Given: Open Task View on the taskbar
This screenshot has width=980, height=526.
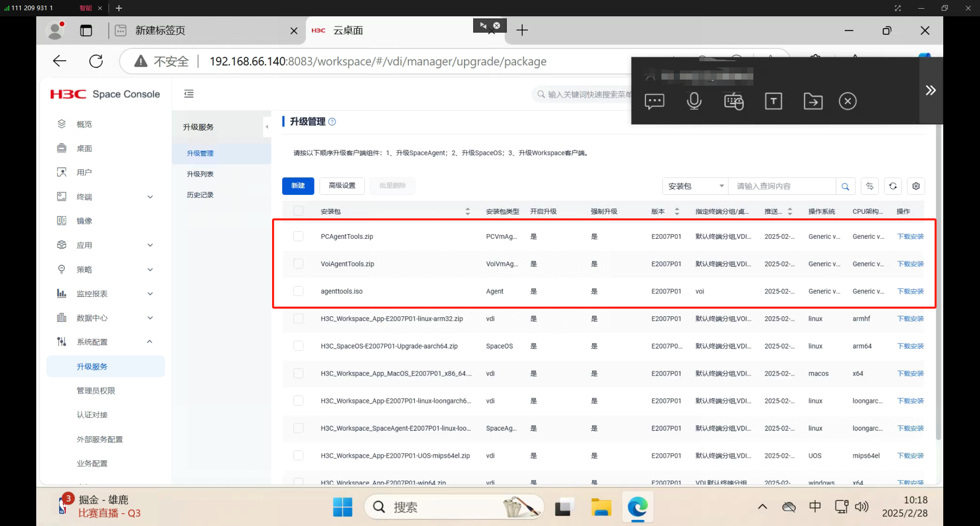Looking at the screenshot, I should (x=563, y=507).
